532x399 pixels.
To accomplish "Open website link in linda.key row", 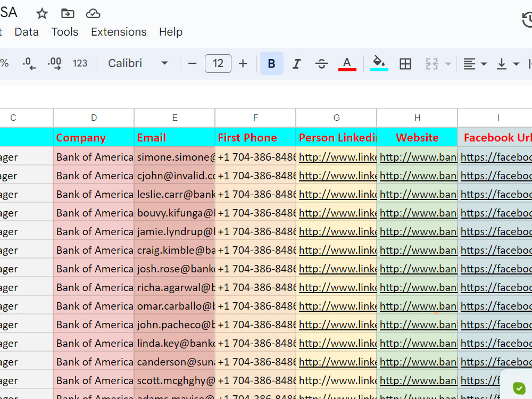I will [418, 344].
